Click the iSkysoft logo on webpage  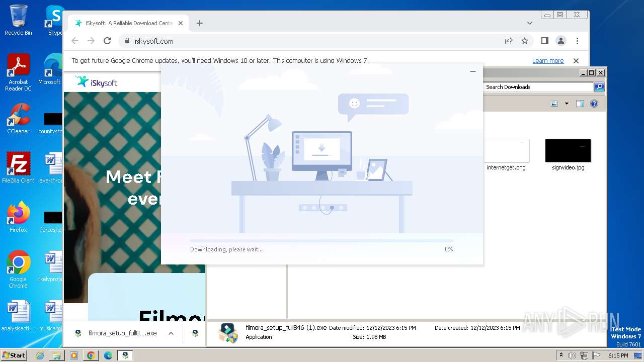click(96, 81)
